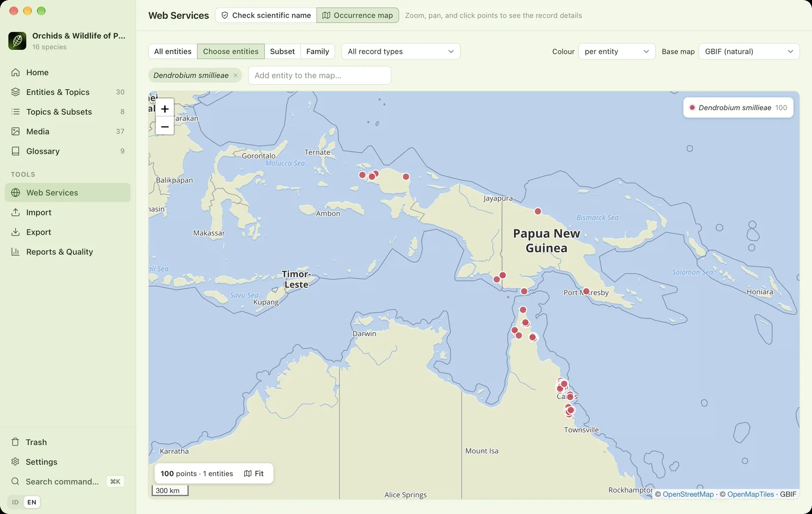Screen dimensions: 812x514
Task: Switch language to EN
Action: point(32,502)
